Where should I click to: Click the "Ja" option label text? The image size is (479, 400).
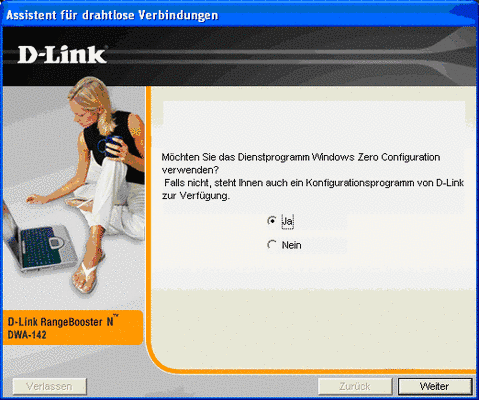click(287, 221)
